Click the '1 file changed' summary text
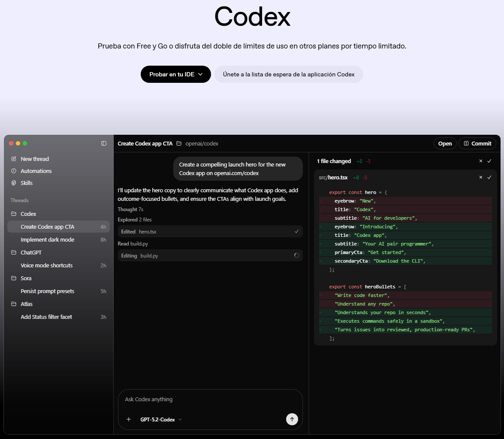Screen dimensions: 504x439 click(x=334, y=161)
